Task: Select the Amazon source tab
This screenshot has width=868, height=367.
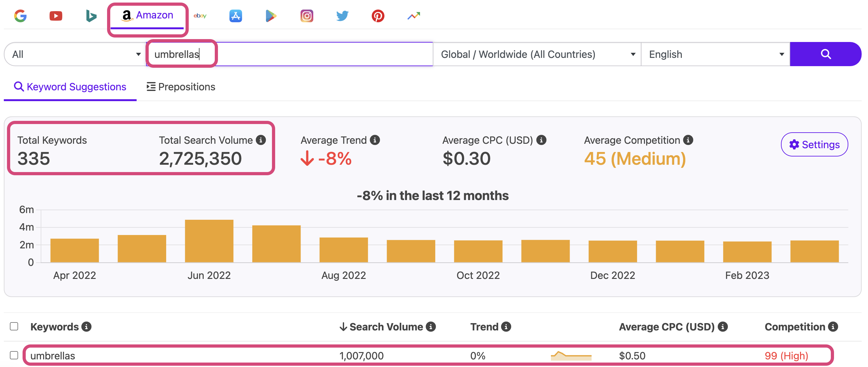Action: (147, 16)
